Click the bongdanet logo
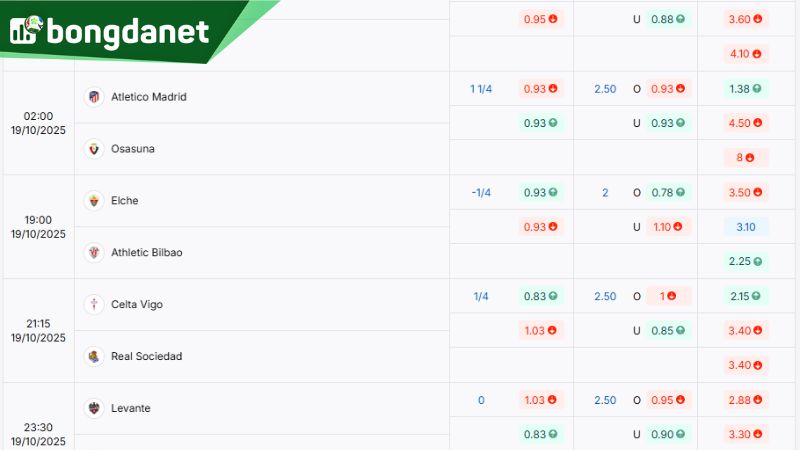This screenshot has height=450, width=800. click(110, 31)
